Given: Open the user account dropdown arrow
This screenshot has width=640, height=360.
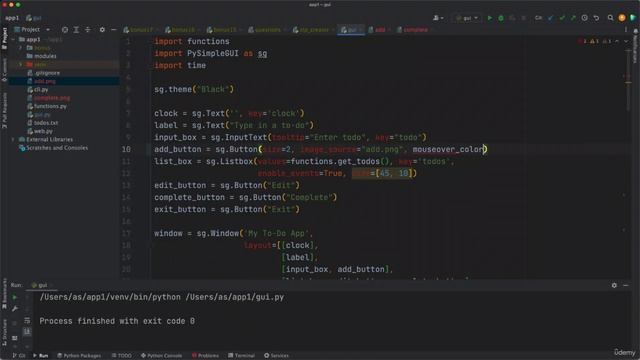Looking at the screenshot, I should tap(442, 18).
